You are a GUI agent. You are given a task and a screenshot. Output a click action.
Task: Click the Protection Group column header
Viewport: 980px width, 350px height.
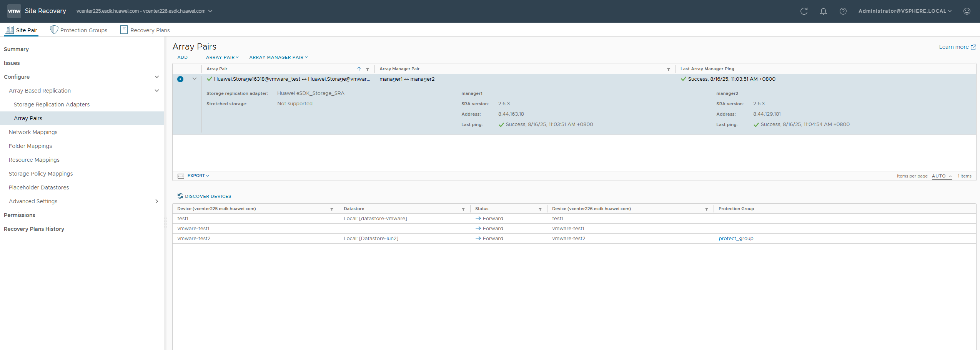pyautogui.click(x=736, y=209)
